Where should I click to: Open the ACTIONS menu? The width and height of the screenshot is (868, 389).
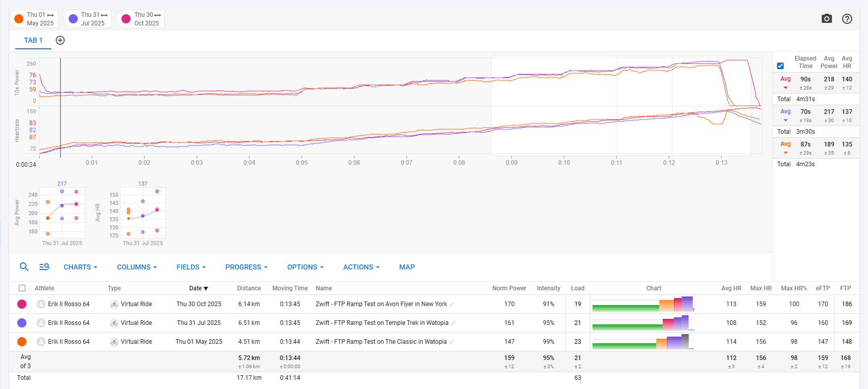[361, 267]
